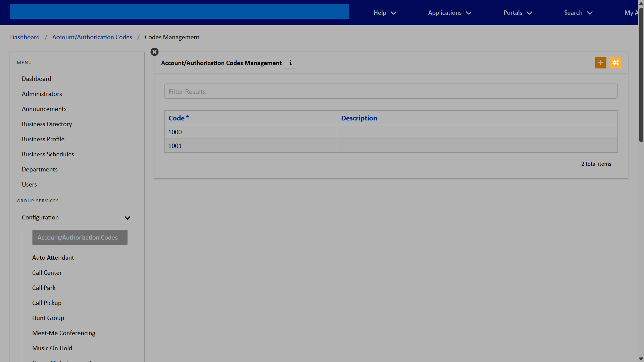Image resolution: width=644 pixels, height=362 pixels.
Task: Open Business Directory from the menu
Action: [x=47, y=124]
